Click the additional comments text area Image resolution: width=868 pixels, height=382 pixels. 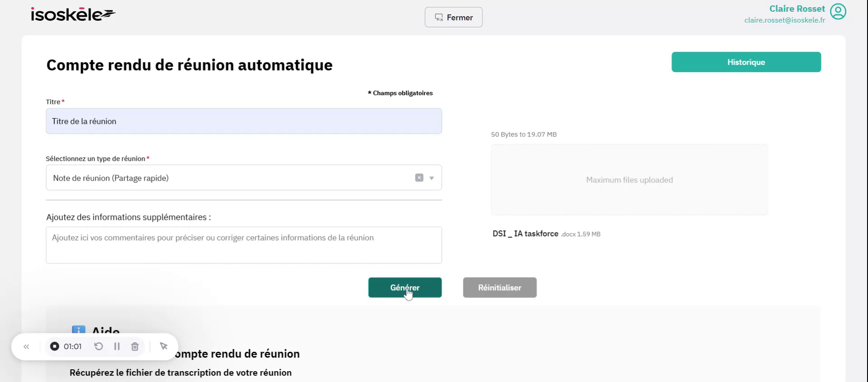pyautogui.click(x=244, y=245)
